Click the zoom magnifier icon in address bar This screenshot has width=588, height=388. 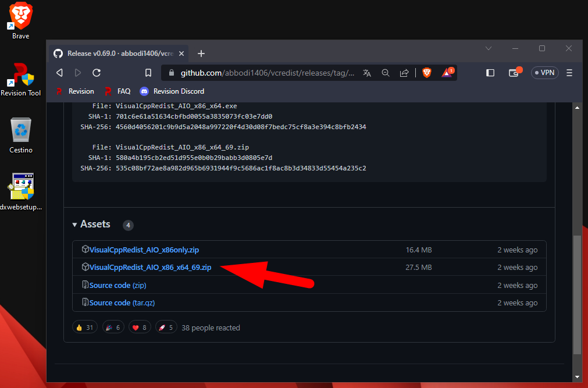(386, 73)
